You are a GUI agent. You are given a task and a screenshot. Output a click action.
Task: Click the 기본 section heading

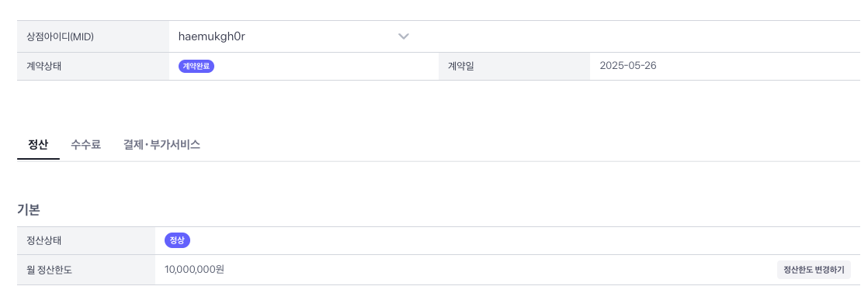pyautogui.click(x=28, y=209)
